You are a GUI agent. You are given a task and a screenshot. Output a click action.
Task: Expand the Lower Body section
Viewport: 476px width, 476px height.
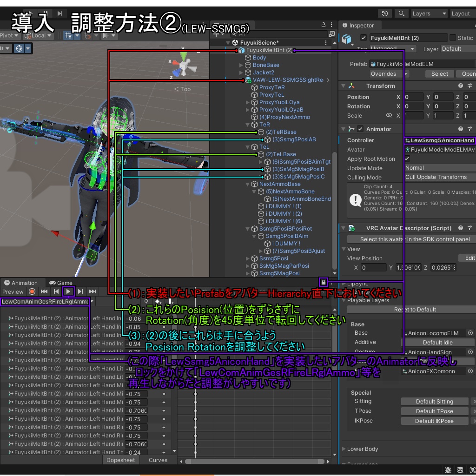click(x=344, y=449)
